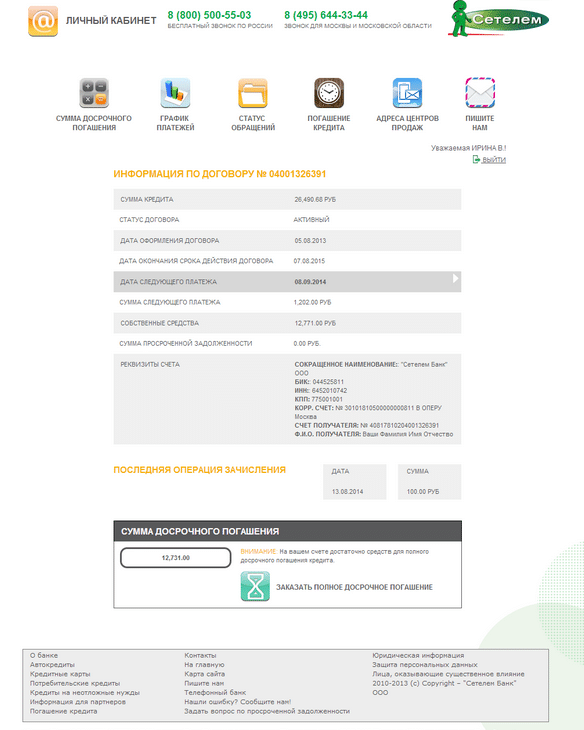Open the sales center addresses icon
Viewport: 584px width, 730px height.
[x=407, y=93]
